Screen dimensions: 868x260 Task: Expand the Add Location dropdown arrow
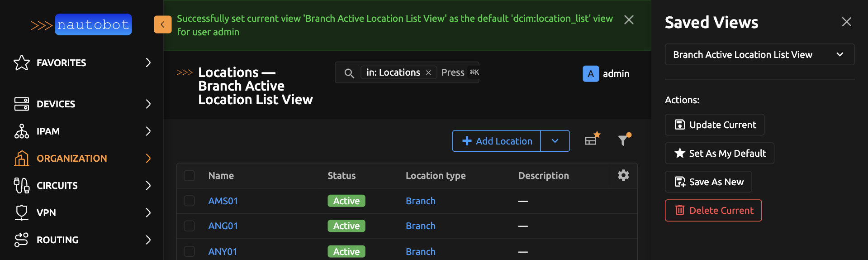click(555, 141)
